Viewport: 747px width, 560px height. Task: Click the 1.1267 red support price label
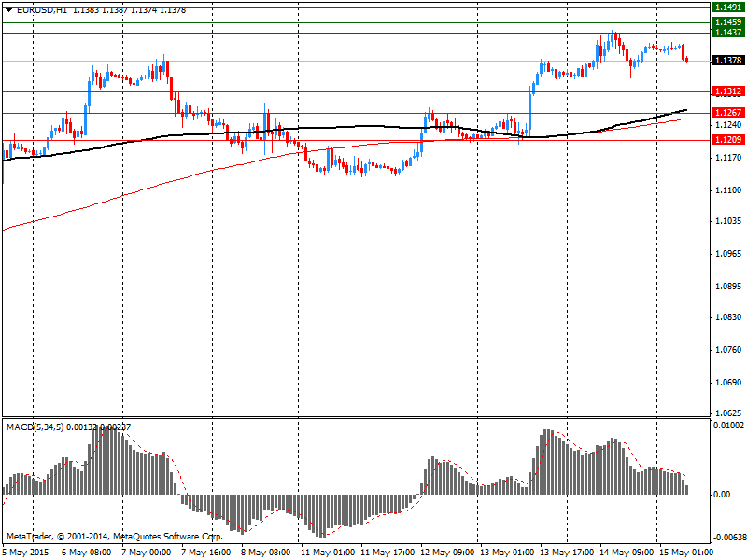pyautogui.click(x=728, y=113)
